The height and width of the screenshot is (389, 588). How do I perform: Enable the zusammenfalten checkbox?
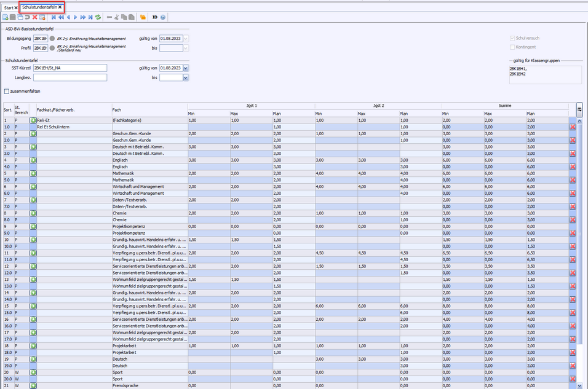[7, 91]
